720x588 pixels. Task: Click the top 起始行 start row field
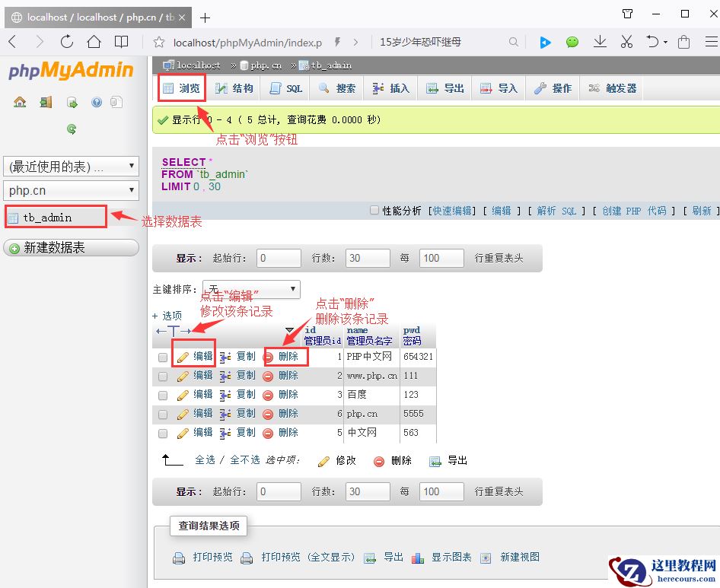(279, 258)
